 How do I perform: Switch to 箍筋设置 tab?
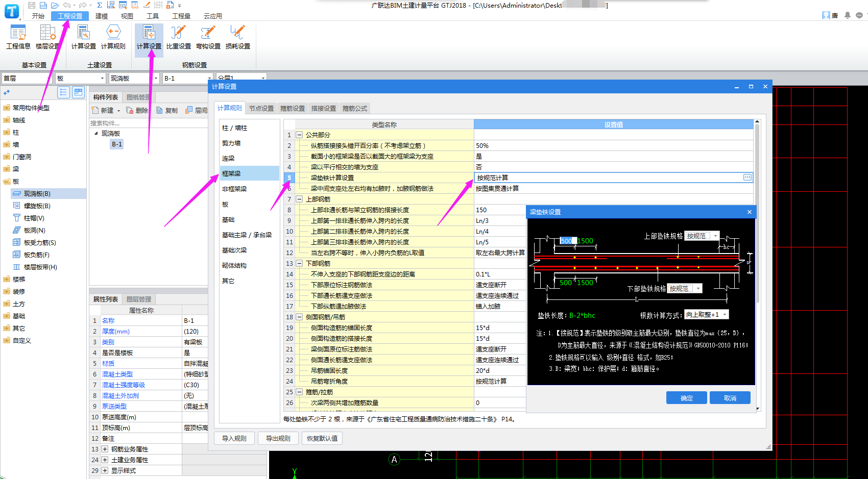293,109
